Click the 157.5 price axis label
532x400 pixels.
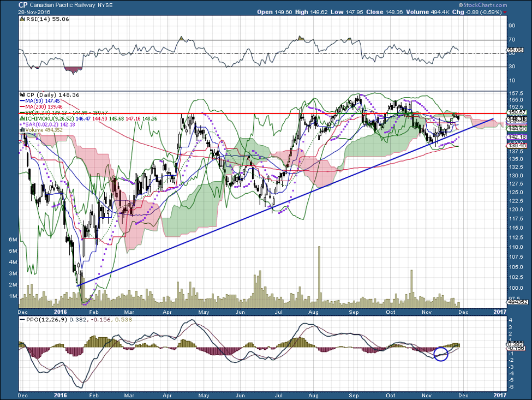tap(515, 93)
